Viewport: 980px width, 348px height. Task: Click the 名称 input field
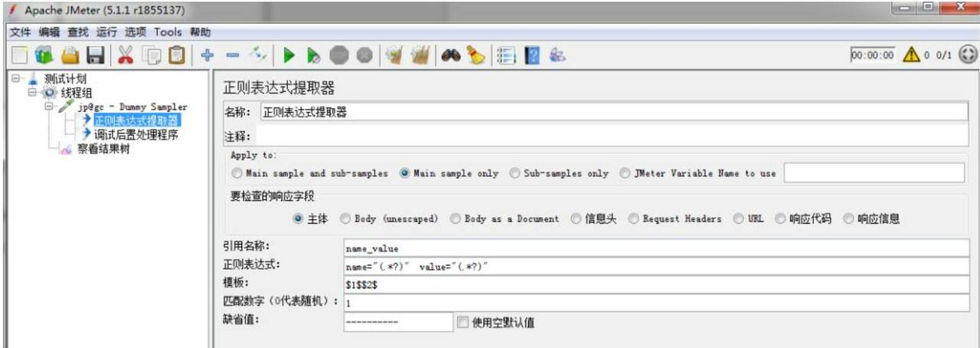[x=613, y=112]
